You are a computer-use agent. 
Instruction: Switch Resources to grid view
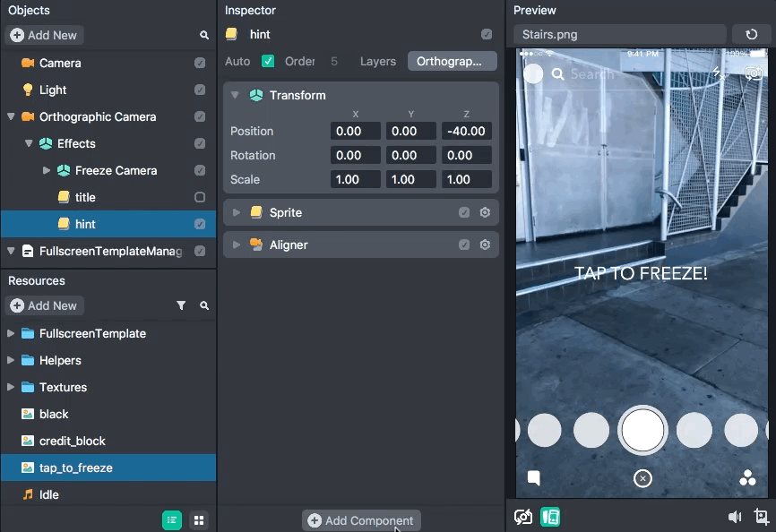pos(199,520)
